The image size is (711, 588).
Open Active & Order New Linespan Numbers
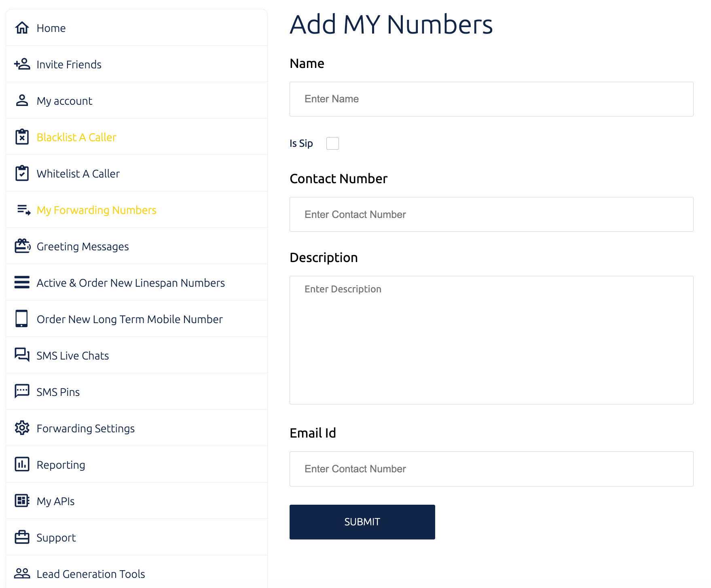137,282
